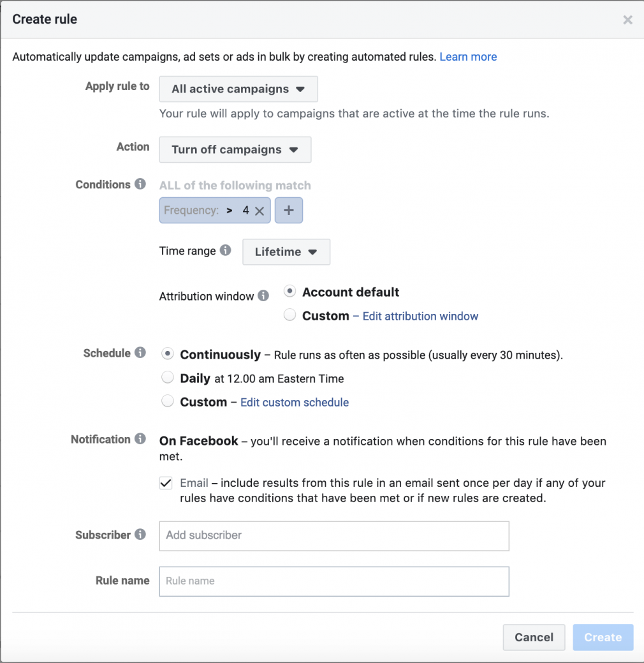
Task: Click the Attribution window info icon
Action: coord(263,295)
